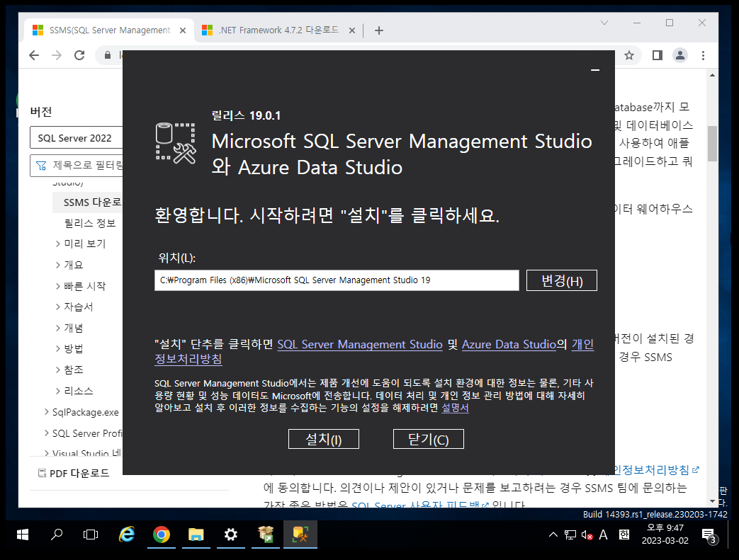Open the Azure Data Studio link
Viewport: 739px width, 560px height.
click(509, 344)
